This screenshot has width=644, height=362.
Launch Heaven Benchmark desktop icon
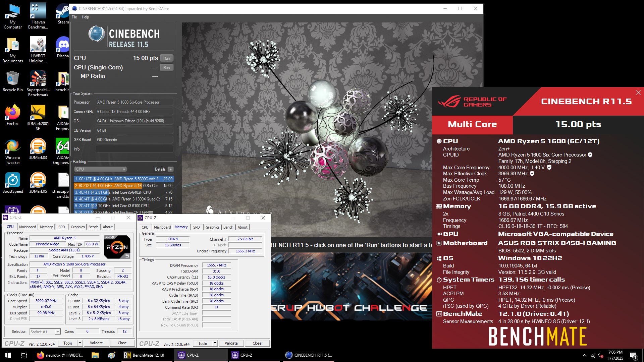point(38,16)
